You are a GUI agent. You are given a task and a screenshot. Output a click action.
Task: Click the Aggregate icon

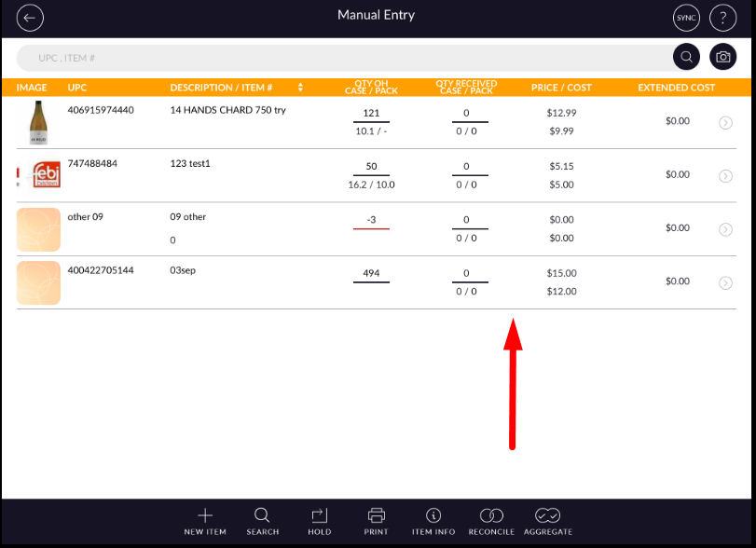pyautogui.click(x=548, y=521)
